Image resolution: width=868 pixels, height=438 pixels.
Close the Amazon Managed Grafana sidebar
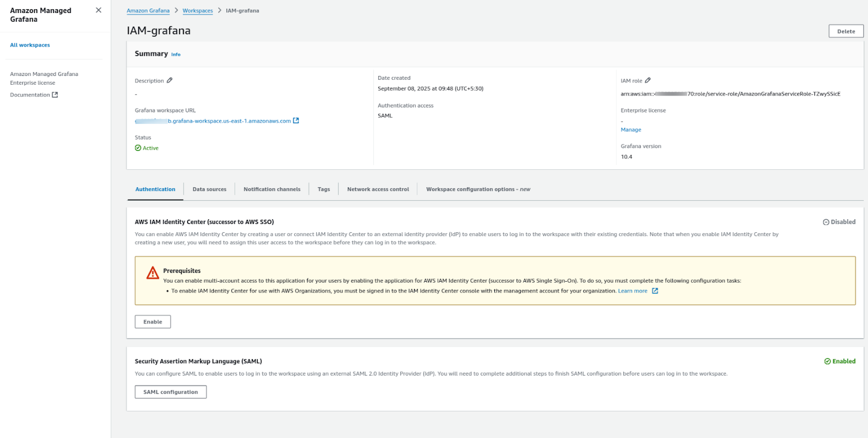98,10
